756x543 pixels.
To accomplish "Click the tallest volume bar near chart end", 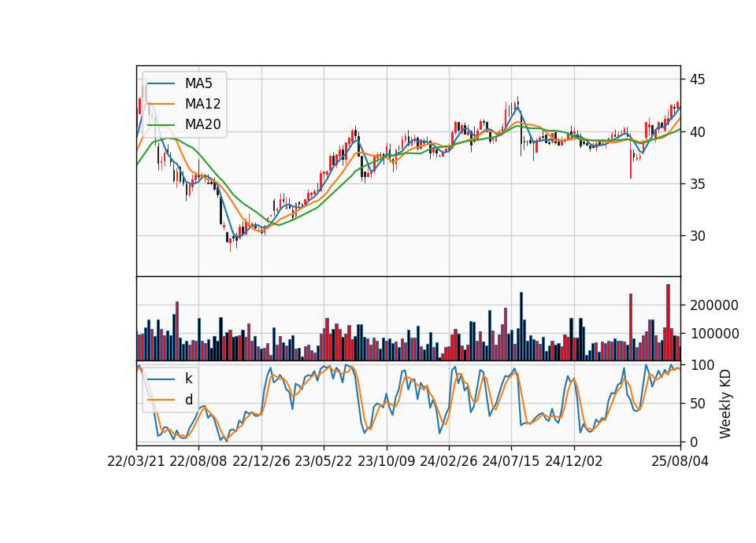I will pyautogui.click(x=669, y=323).
